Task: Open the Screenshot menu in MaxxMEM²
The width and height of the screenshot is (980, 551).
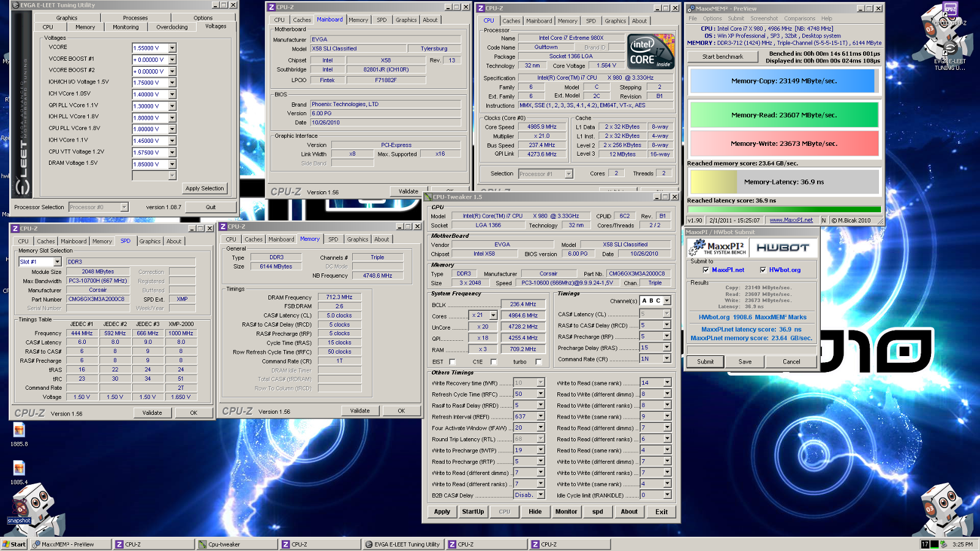Action: [x=764, y=18]
